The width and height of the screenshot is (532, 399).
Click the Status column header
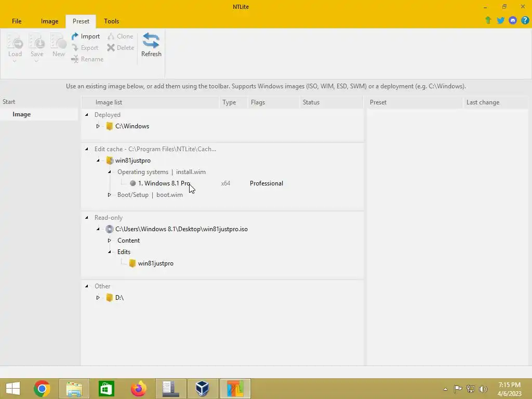tap(331, 102)
